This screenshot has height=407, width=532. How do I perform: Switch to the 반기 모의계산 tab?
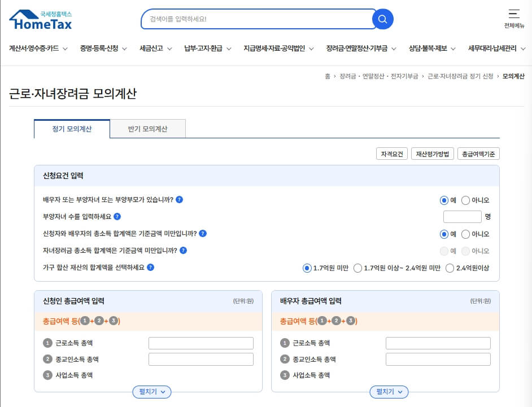pos(148,129)
